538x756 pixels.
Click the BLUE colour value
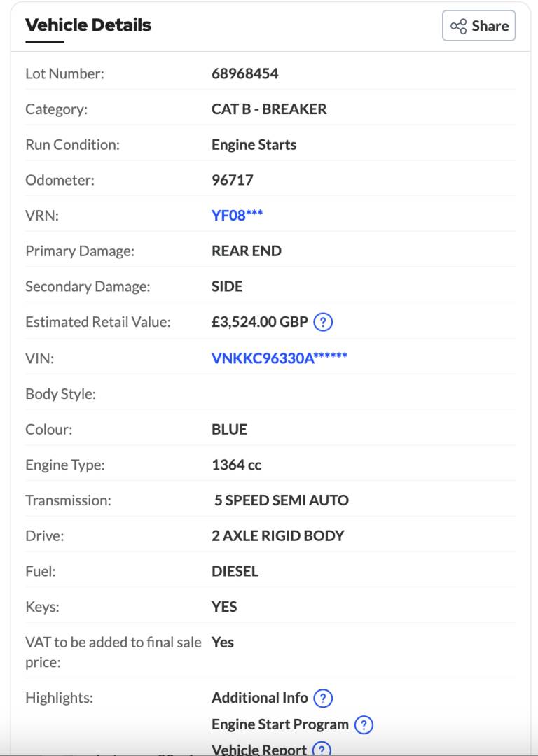229,430
